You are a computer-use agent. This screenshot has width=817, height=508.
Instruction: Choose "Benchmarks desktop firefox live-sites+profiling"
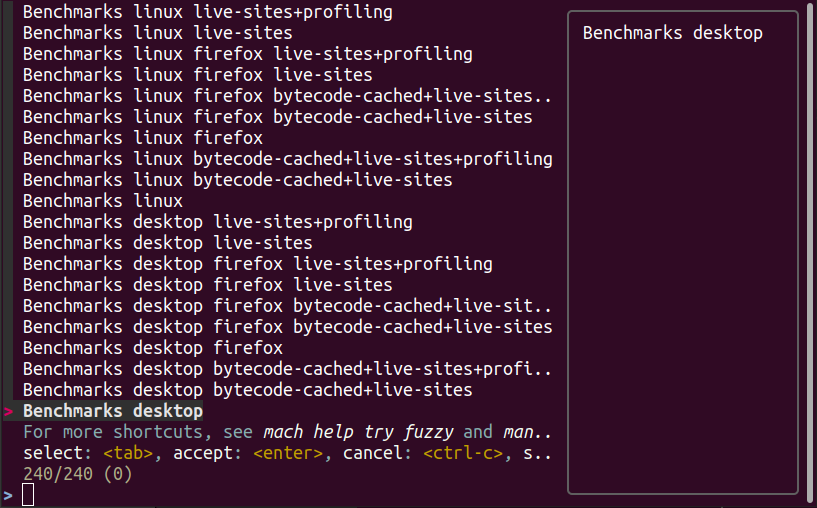point(257,264)
